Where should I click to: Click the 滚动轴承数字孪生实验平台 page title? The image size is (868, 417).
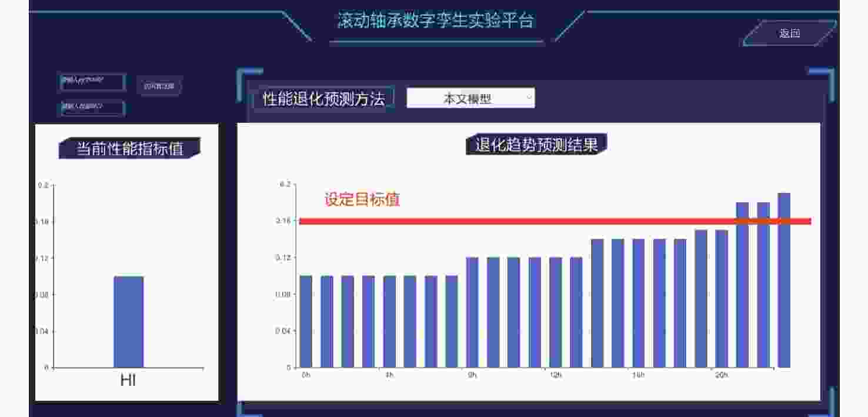(x=435, y=21)
